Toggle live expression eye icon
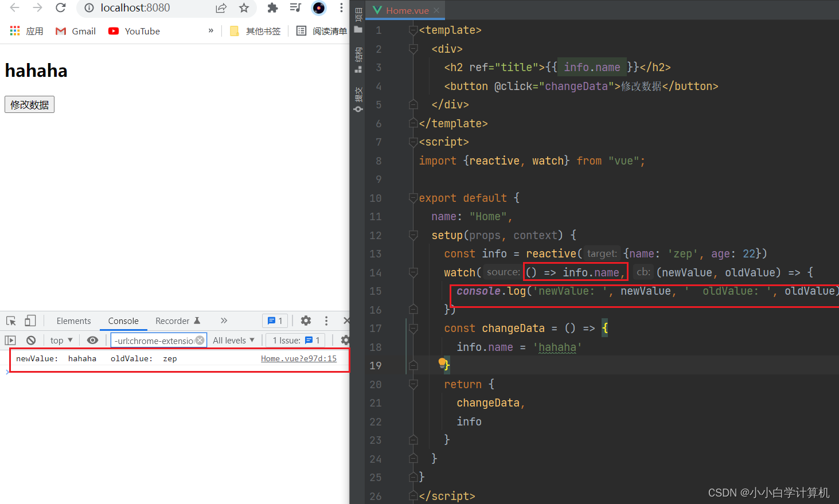Image resolution: width=839 pixels, height=504 pixels. (x=92, y=341)
